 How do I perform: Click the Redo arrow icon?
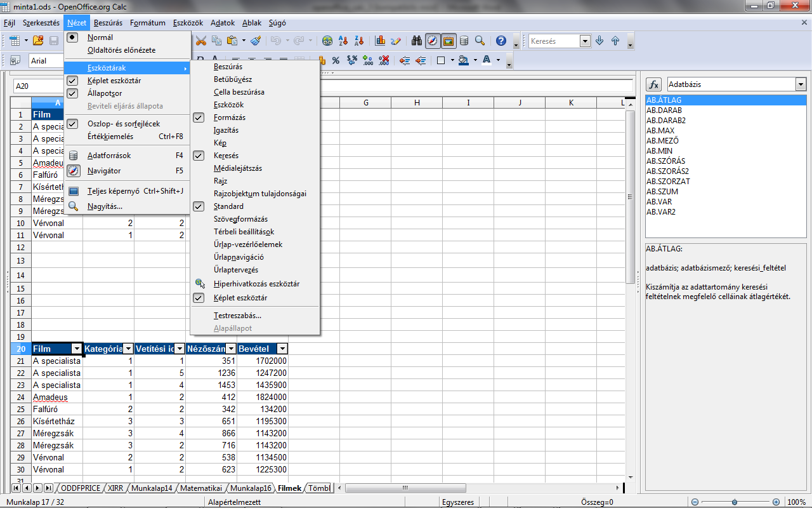tap(299, 41)
